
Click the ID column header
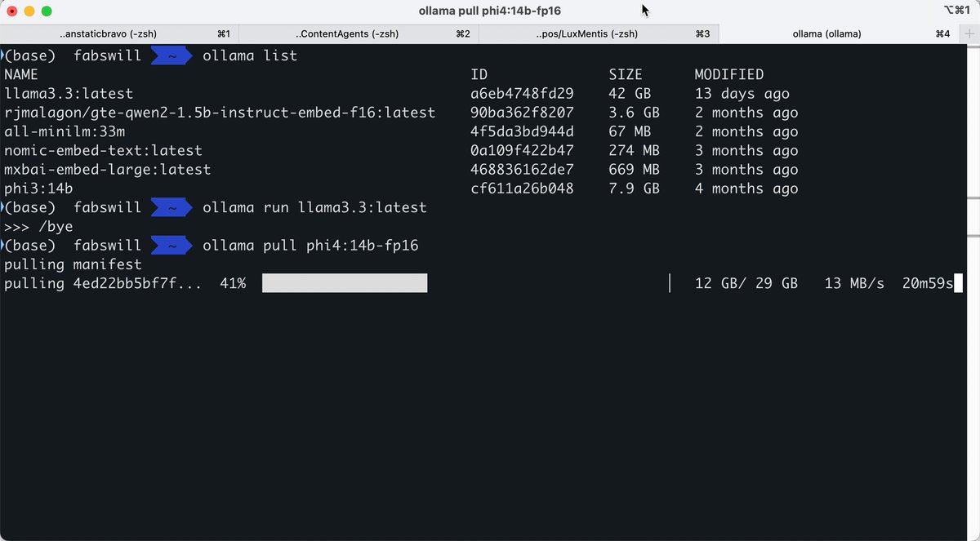pyautogui.click(x=479, y=75)
